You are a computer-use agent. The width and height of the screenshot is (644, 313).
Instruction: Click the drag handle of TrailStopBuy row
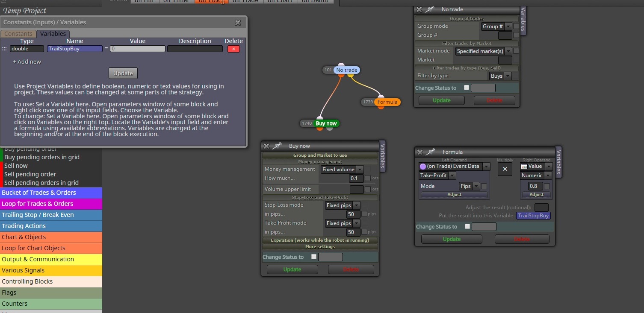pyautogui.click(x=4, y=49)
